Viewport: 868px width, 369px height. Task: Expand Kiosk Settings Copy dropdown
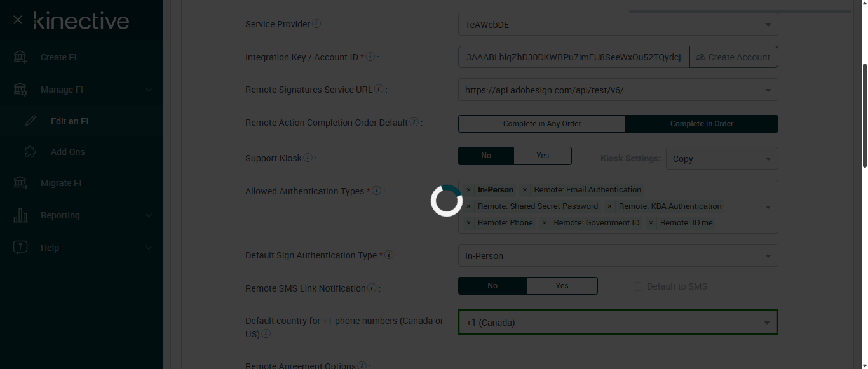pos(721,159)
